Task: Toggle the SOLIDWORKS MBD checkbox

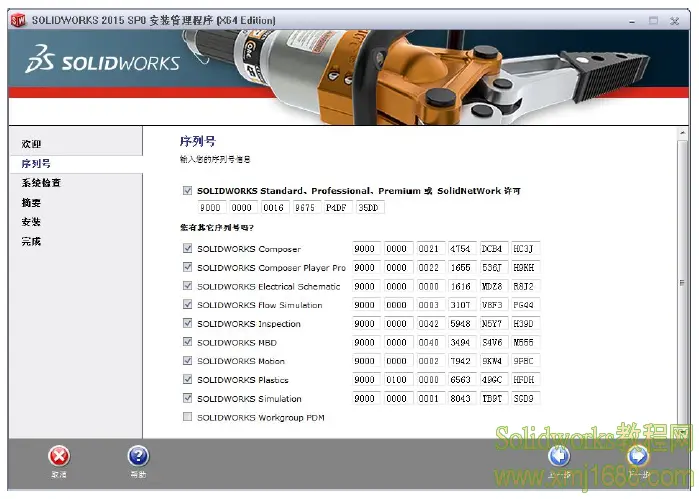Action: (x=187, y=342)
